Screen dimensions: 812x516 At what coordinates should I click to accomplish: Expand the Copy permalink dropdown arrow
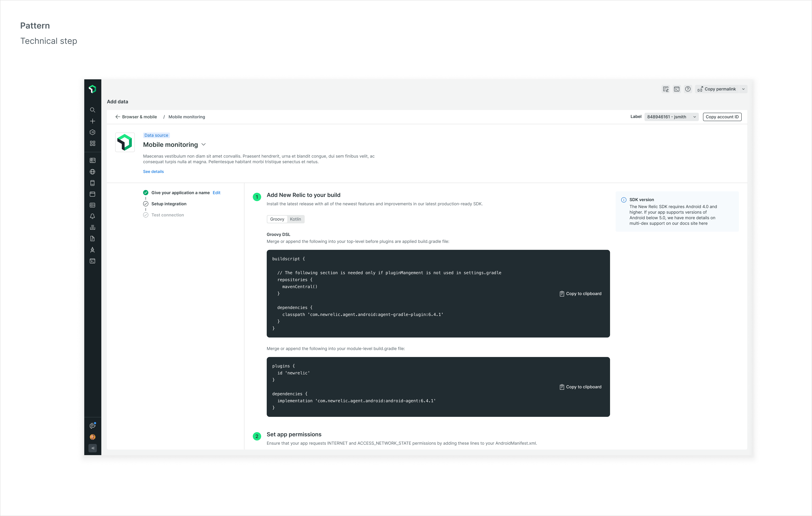pyautogui.click(x=743, y=89)
